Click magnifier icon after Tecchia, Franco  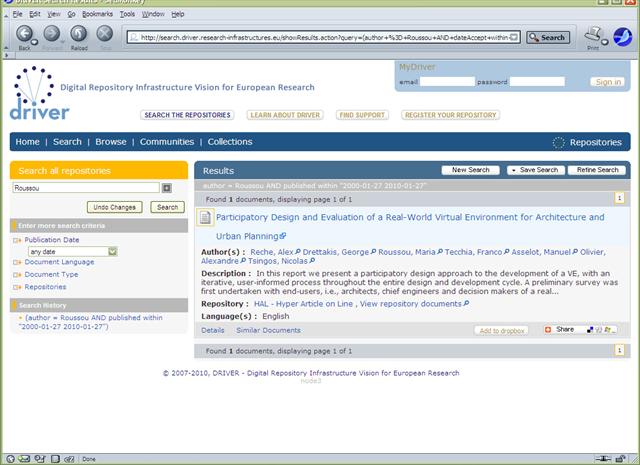click(x=506, y=252)
